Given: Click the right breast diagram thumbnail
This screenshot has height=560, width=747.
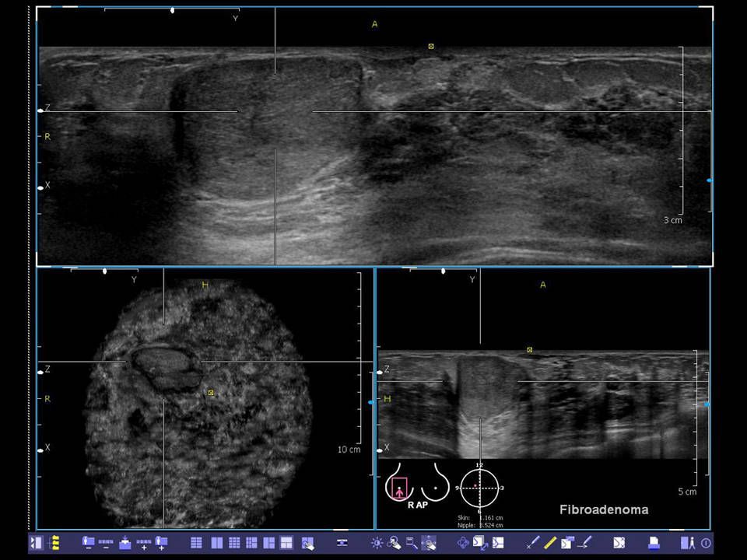Looking at the screenshot, I should pyautogui.click(x=398, y=488).
